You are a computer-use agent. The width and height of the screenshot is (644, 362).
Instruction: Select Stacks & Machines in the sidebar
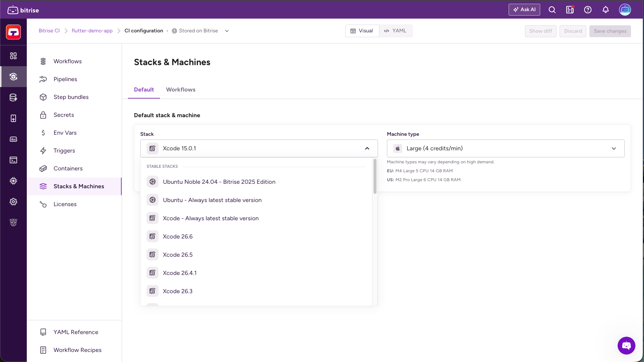(74, 186)
